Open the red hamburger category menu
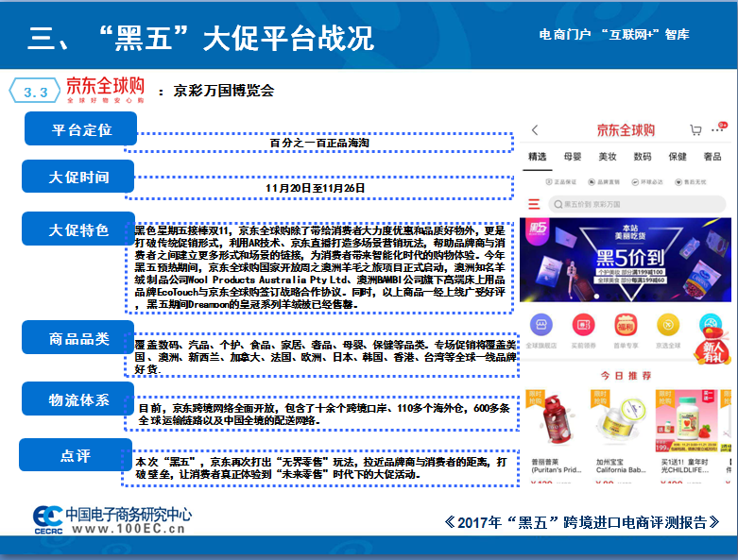The height and width of the screenshot is (560, 738). [534, 204]
